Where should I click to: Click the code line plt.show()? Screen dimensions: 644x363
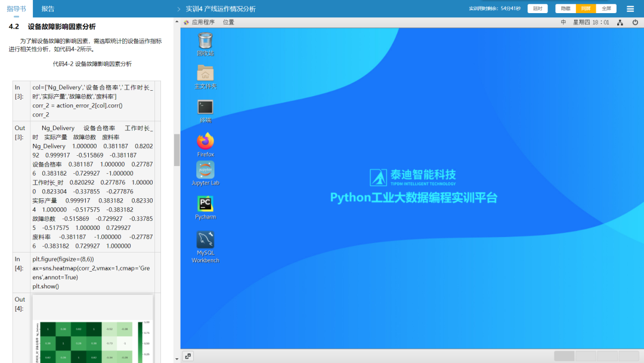point(45,287)
